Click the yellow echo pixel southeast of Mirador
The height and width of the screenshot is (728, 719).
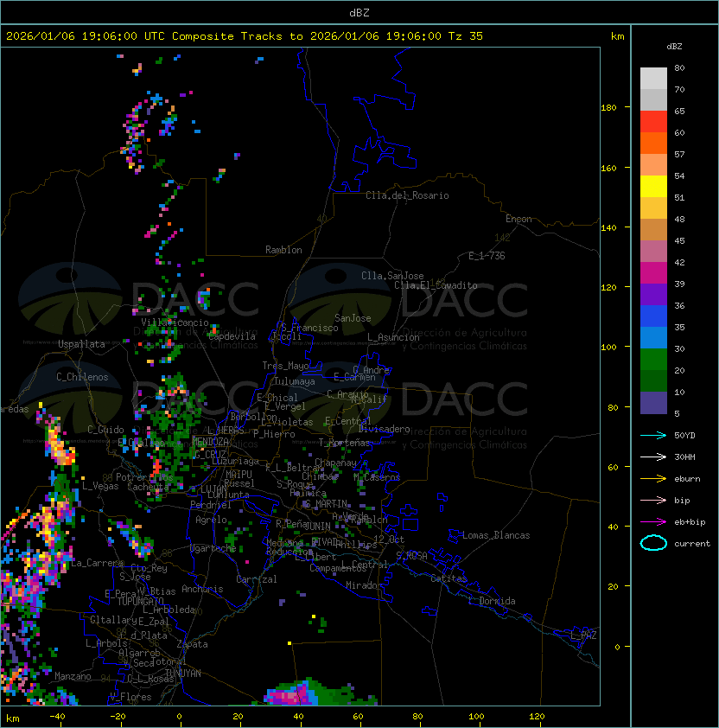[x=314, y=616]
